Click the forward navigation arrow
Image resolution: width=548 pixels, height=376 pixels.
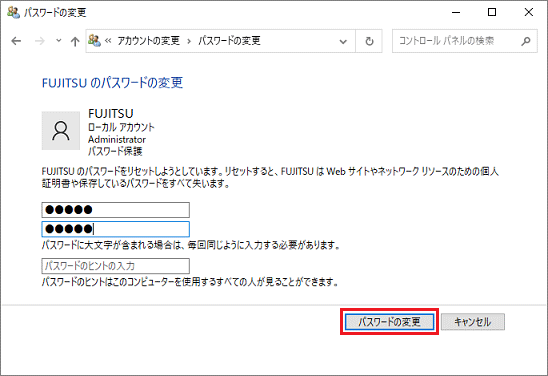pos(40,41)
